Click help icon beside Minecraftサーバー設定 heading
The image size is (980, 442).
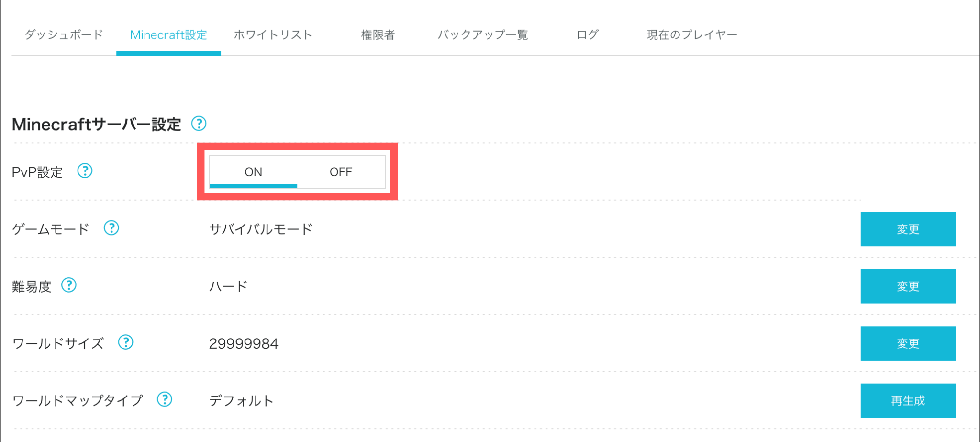pyautogui.click(x=199, y=124)
